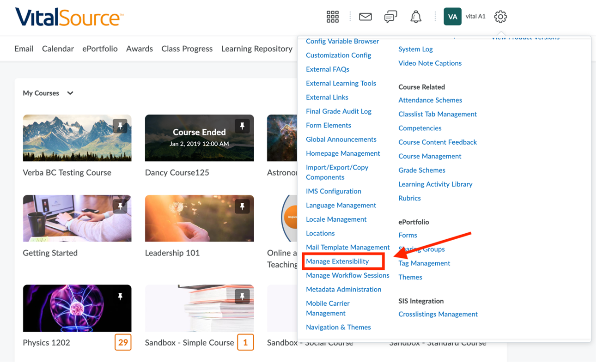The width and height of the screenshot is (597, 364).
Task: Open Themes under ePortfolio
Action: (x=410, y=278)
